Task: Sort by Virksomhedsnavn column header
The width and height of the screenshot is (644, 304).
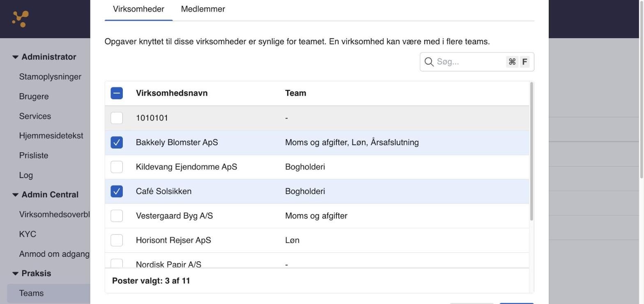Action: [172, 93]
